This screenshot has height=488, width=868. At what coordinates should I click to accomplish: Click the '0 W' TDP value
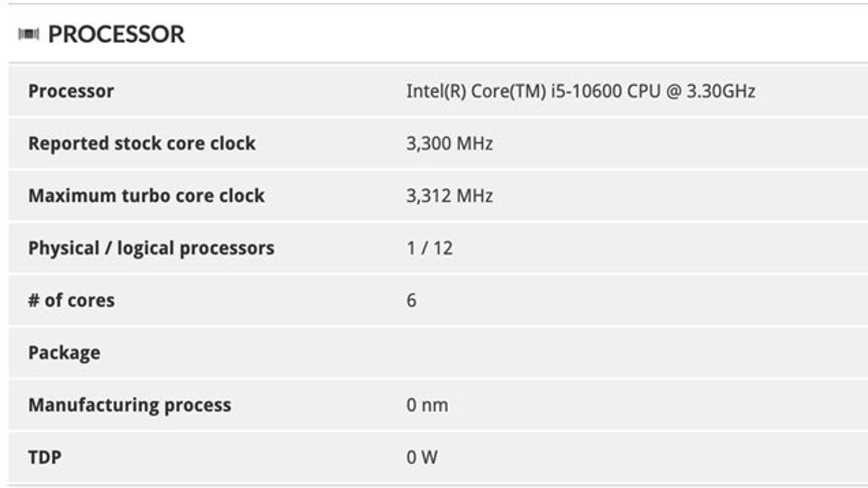[422, 458]
